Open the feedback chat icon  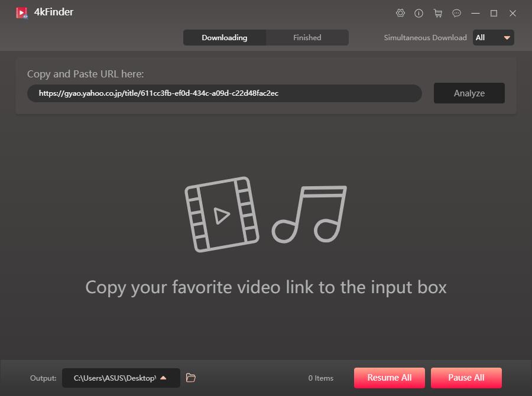click(456, 13)
